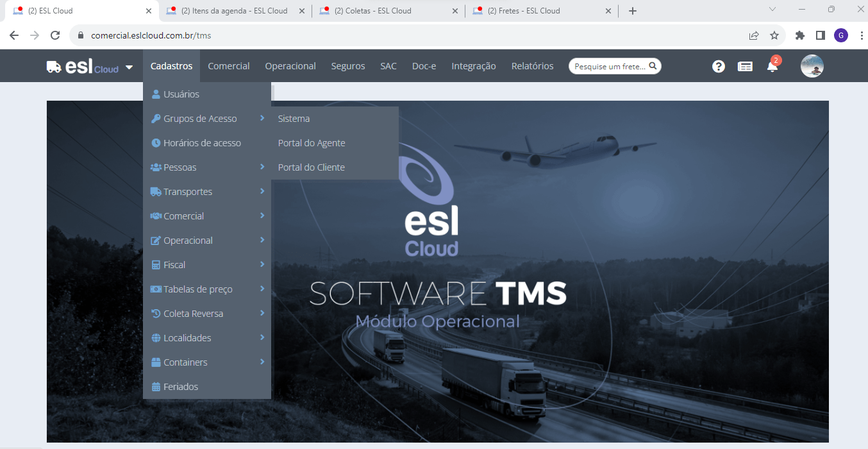Click the history icon beside Coleta Reversa
Viewport: 868px width, 449px height.
[x=156, y=314]
